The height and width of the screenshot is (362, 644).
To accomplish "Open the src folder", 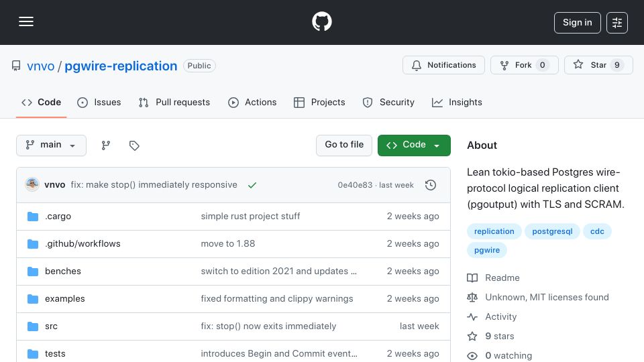I will tap(52, 326).
